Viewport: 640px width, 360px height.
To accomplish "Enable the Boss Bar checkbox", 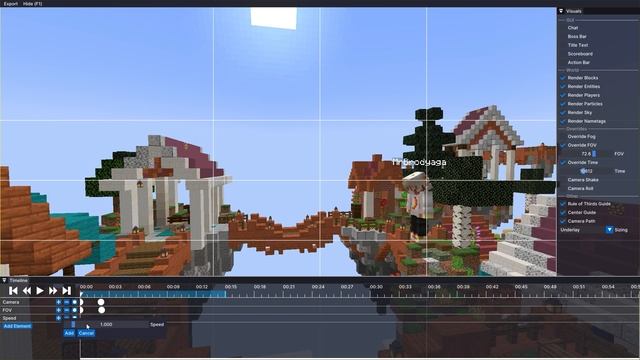I will click(562, 36).
